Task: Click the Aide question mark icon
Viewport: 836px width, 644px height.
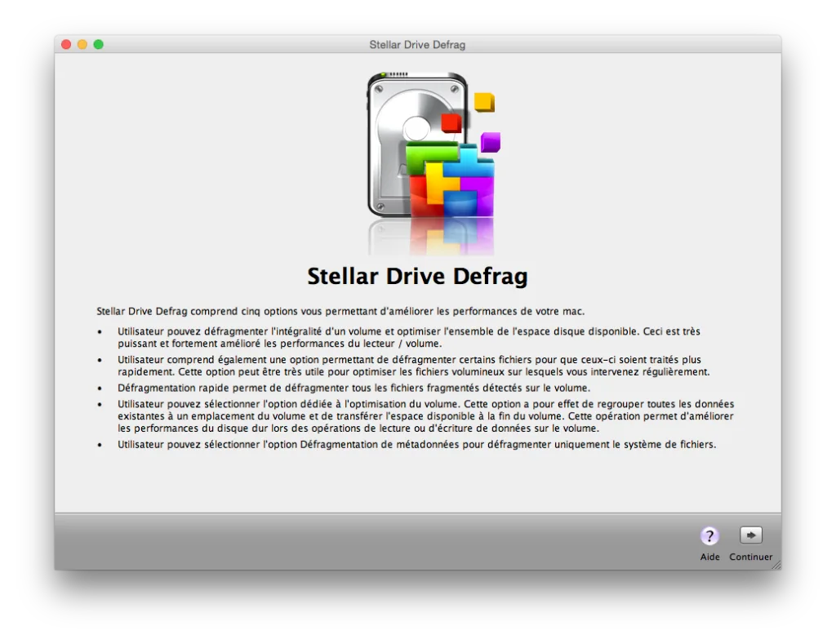Action: coord(709,535)
